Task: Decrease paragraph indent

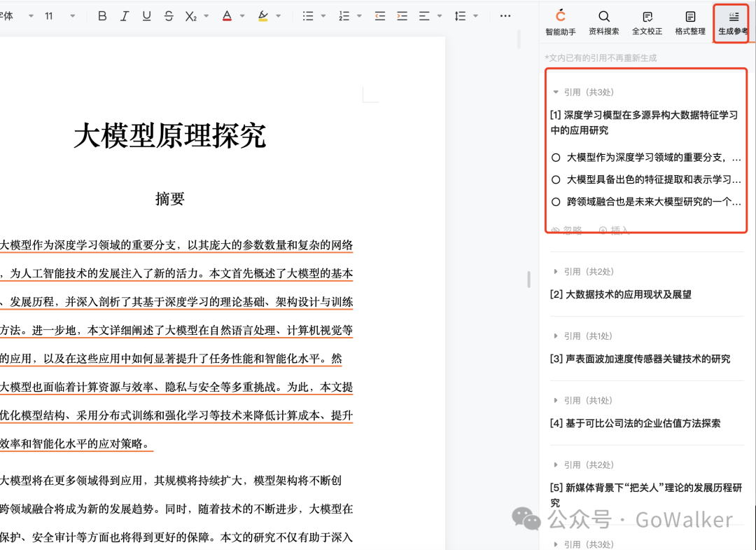Action: [380, 16]
